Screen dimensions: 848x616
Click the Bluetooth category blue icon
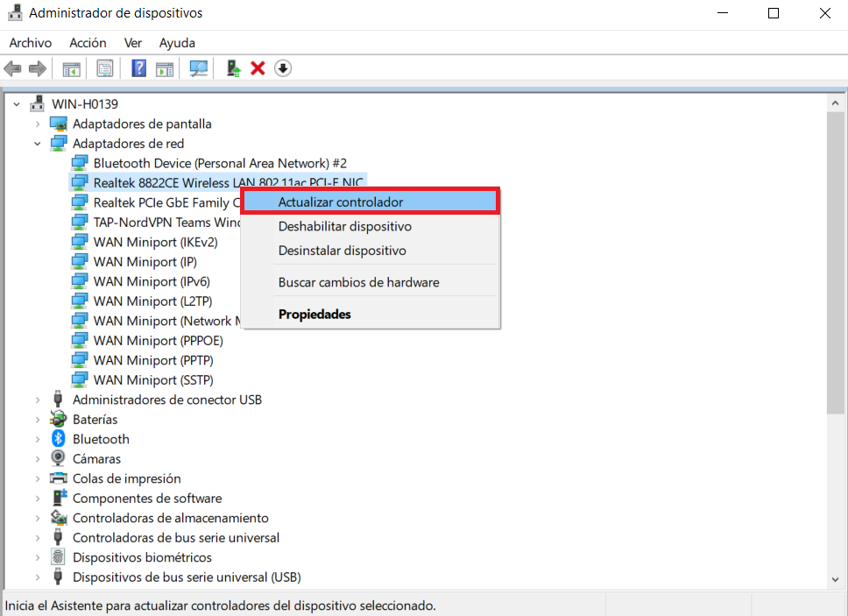click(59, 439)
